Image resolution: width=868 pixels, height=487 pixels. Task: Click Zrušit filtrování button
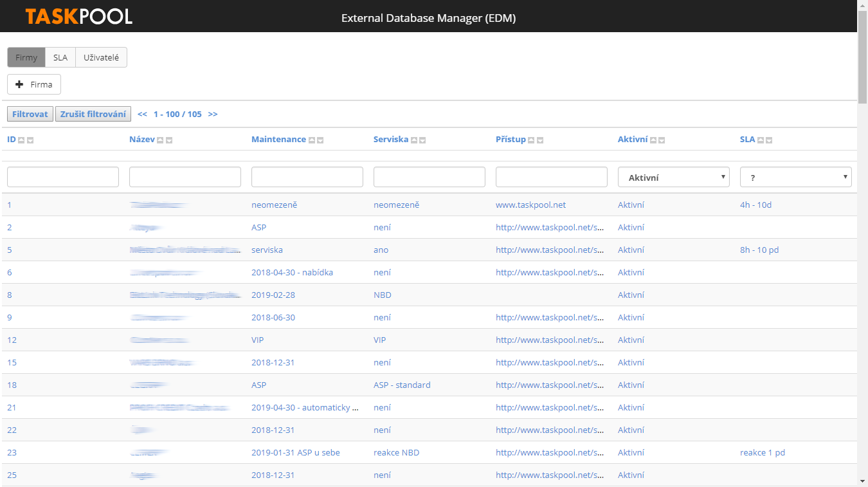pyautogui.click(x=93, y=114)
